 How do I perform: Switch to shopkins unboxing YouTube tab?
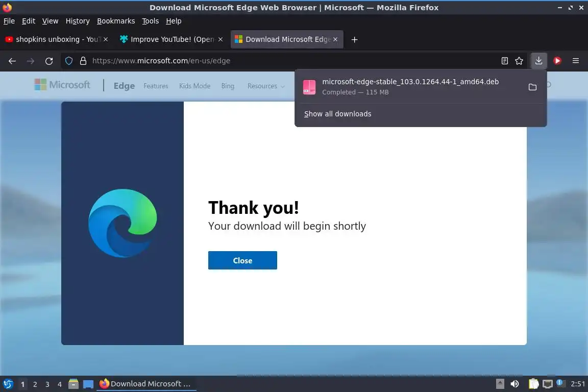pos(56,39)
